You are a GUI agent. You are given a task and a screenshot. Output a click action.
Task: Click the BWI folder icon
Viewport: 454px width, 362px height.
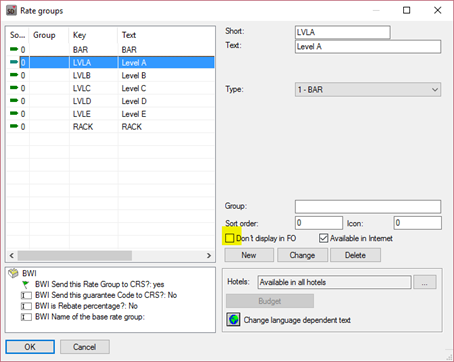[13, 273]
